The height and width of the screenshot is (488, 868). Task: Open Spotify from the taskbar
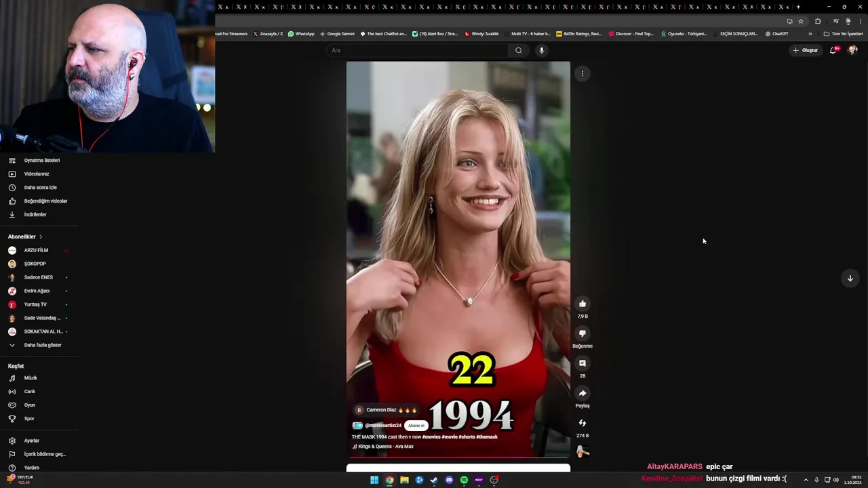(x=464, y=480)
